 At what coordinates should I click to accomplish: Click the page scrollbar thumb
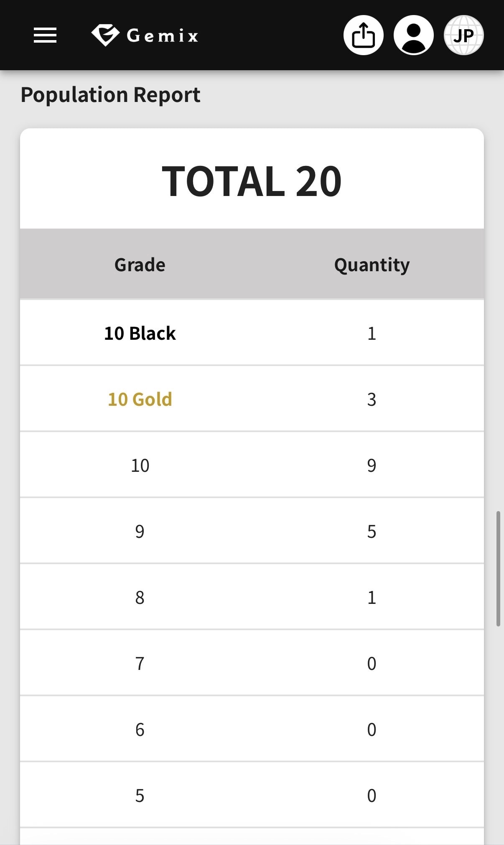(498, 568)
